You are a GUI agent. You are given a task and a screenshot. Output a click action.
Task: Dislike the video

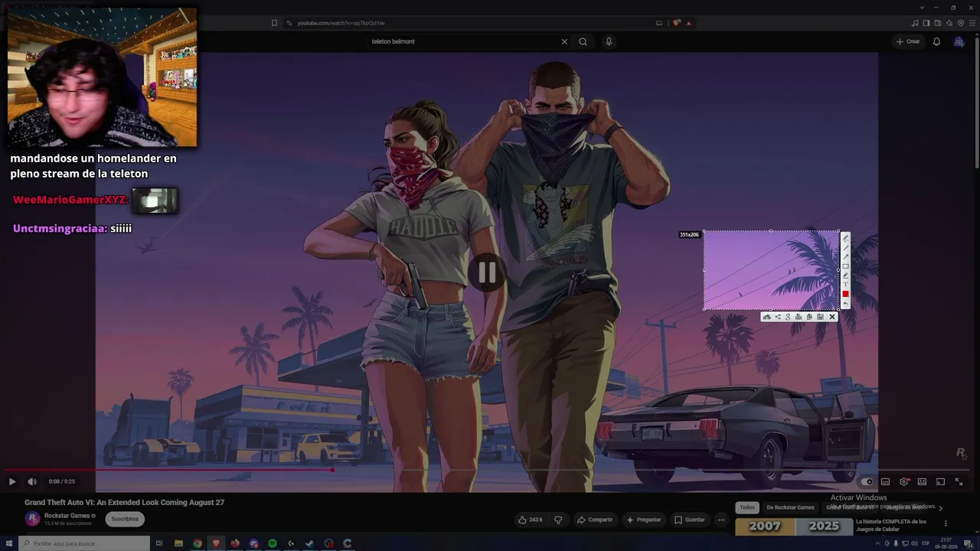click(x=558, y=520)
